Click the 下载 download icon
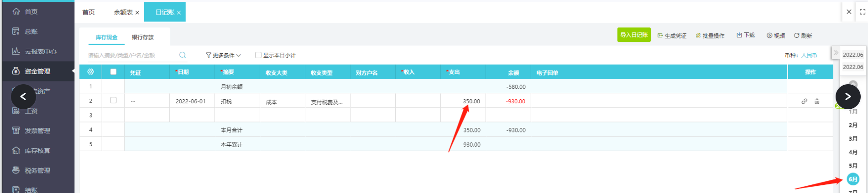The image size is (868, 193). coord(739,35)
